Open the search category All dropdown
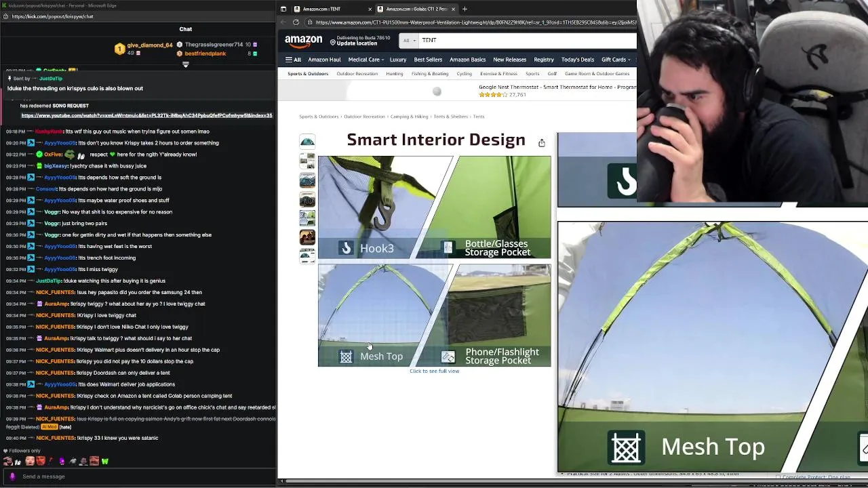The width and height of the screenshot is (868, 488). point(408,41)
